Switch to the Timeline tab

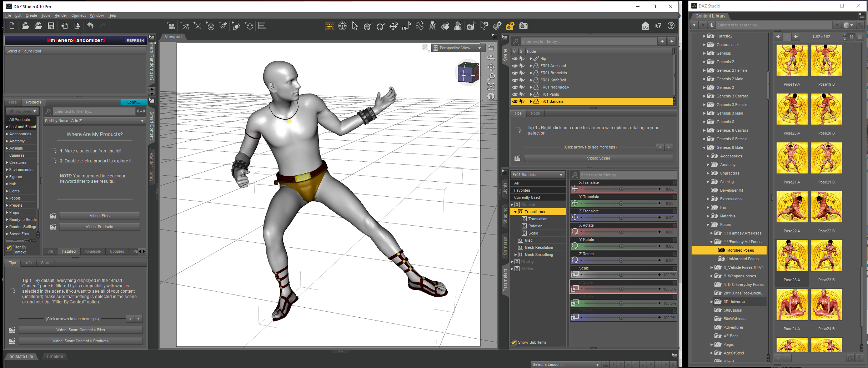click(54, 356)
